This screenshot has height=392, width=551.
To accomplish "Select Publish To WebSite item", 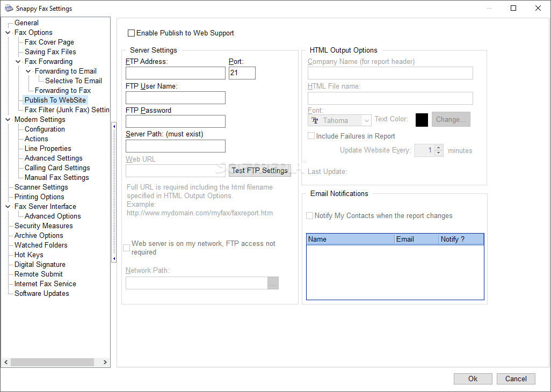I will click(x=55, y=100).
